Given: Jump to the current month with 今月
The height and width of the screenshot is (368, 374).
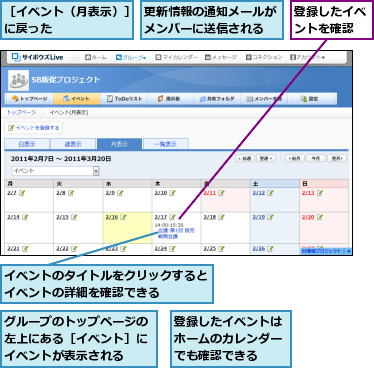Looking at the screenshot, I should [316, 158].
